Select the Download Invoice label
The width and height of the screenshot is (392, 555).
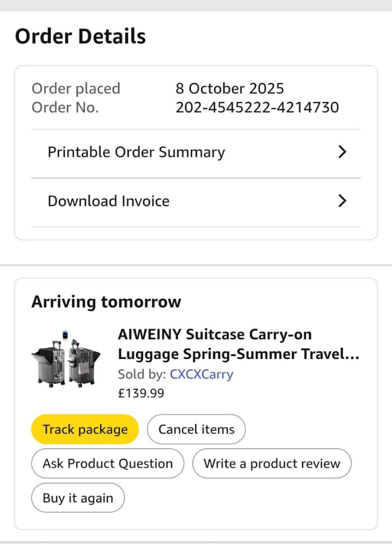[108, 201]
